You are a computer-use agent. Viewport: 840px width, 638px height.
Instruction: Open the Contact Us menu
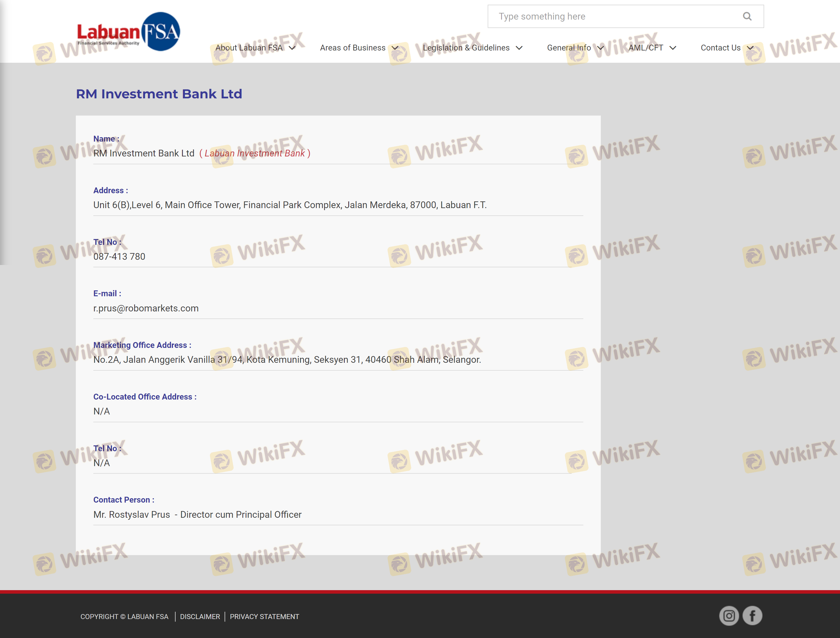pyautogui.click(x=720, y=48)
